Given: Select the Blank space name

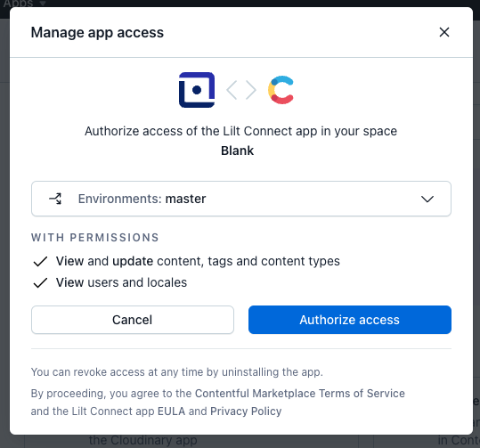Looking at the screenshot, I should [x=237, y=151].
